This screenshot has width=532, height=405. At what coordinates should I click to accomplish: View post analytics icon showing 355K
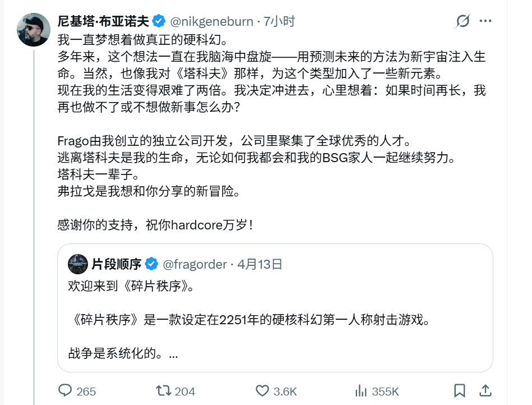tap(362, 390)
